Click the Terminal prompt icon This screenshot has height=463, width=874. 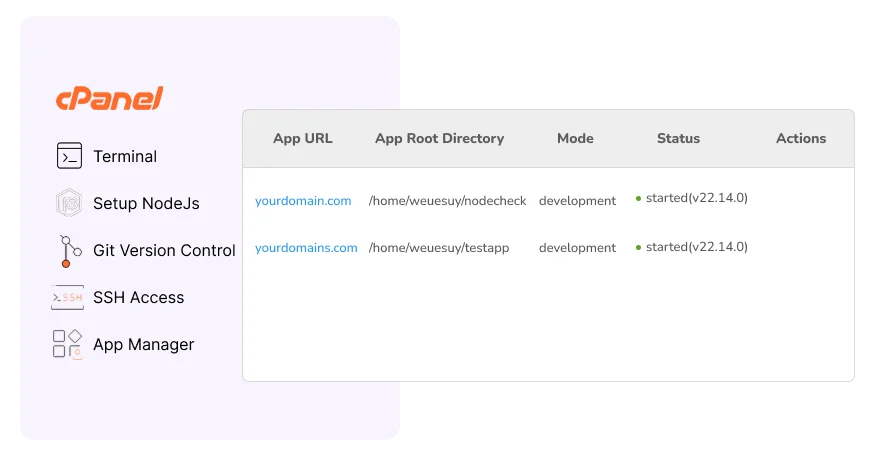pos(69,156)
